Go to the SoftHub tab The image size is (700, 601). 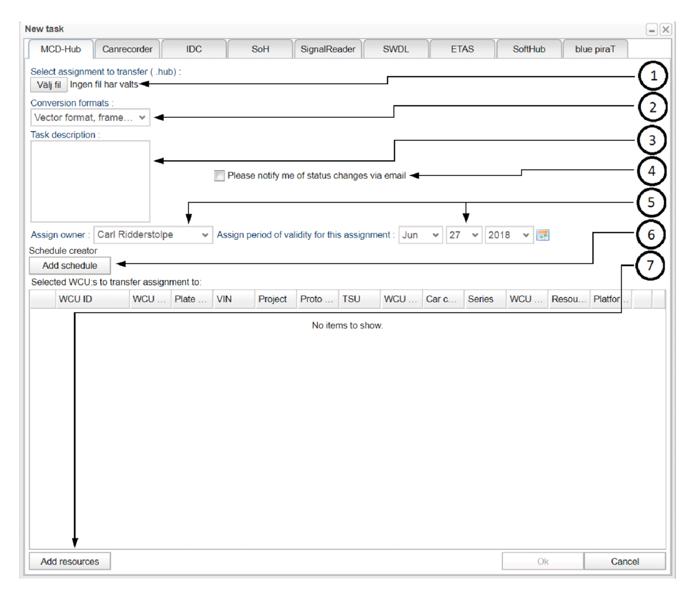point(528,49)
